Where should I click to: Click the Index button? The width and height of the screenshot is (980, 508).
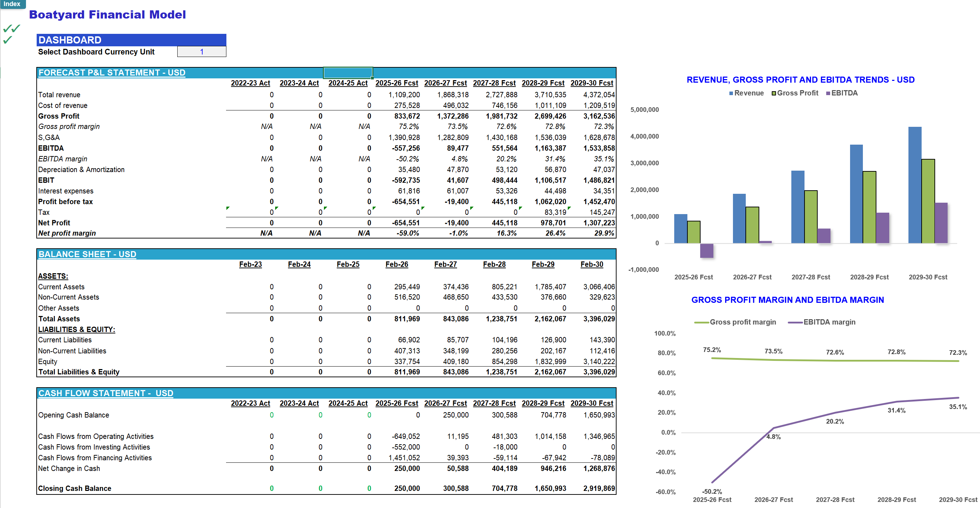pos(12,4)
